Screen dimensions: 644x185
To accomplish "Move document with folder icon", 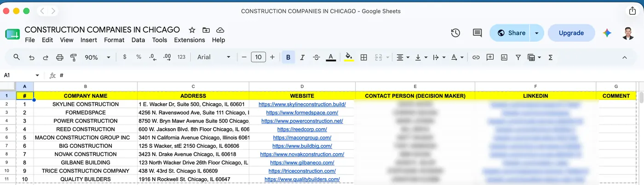I will (x=206, y=30).
